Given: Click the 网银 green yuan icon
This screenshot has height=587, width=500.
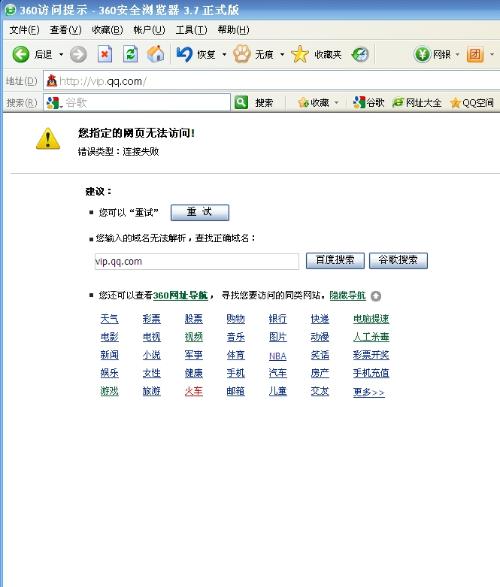Looking at the screenshot, I should click(x=422, y=55).
